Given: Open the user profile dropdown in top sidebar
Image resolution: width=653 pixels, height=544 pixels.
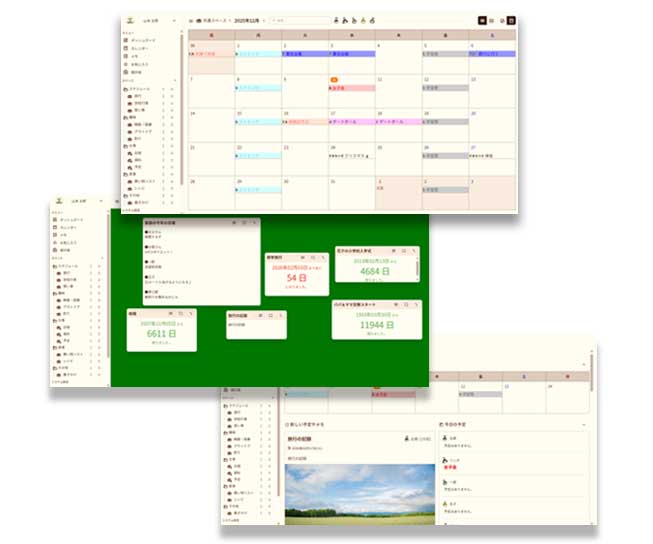Looking at the screenshot, I should pyautogui.click(x=147, y=19).
